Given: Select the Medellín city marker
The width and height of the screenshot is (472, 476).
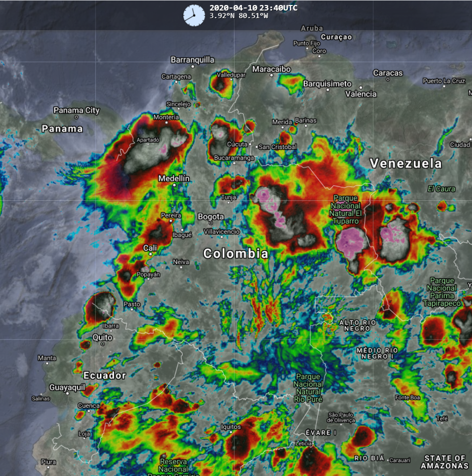Looking at the screenshot, I should pyautogui.click(x=174, y=185).
